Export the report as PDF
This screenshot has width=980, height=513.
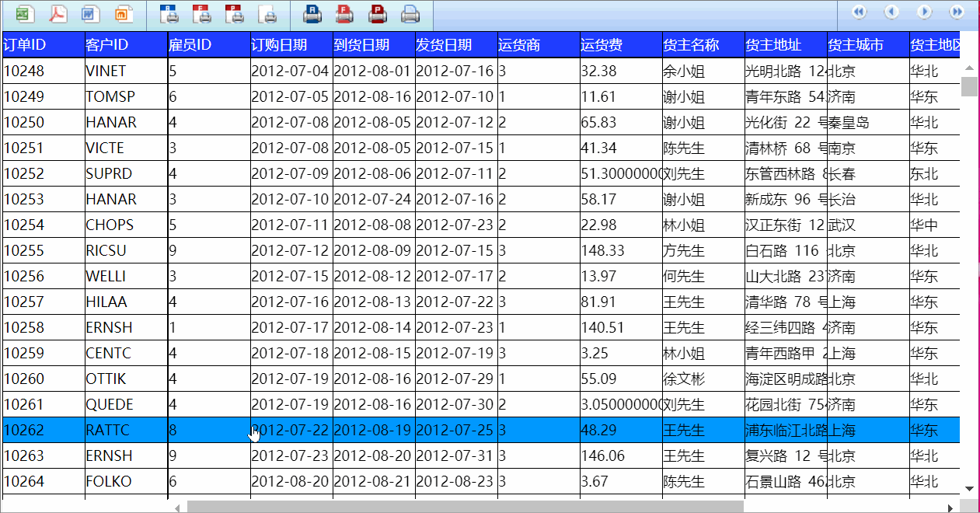[x=58, y=13]
